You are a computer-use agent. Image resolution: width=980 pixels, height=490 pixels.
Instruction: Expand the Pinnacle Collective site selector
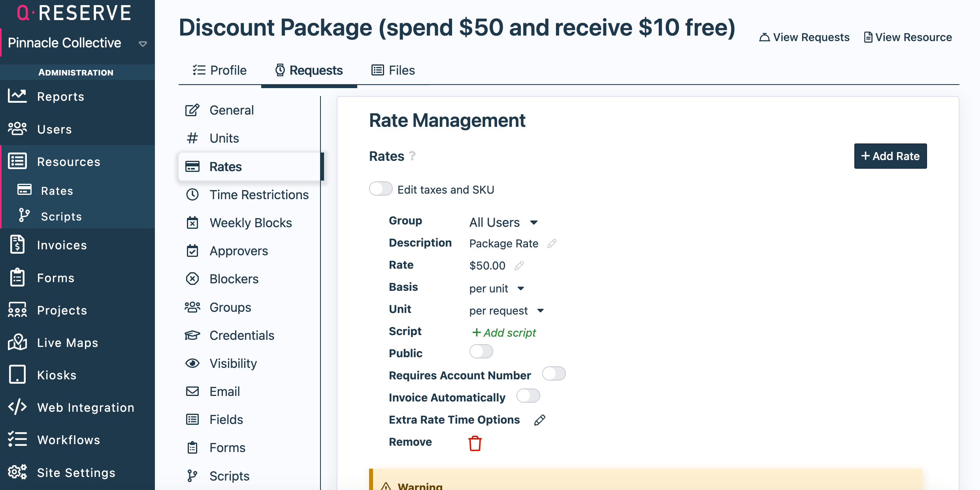coord(143,43)
